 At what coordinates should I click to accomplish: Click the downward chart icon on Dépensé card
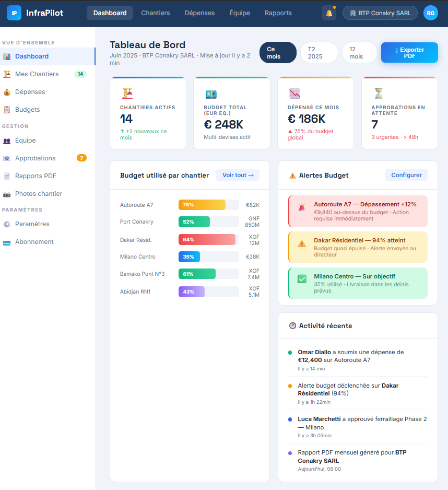pos(294,93)
